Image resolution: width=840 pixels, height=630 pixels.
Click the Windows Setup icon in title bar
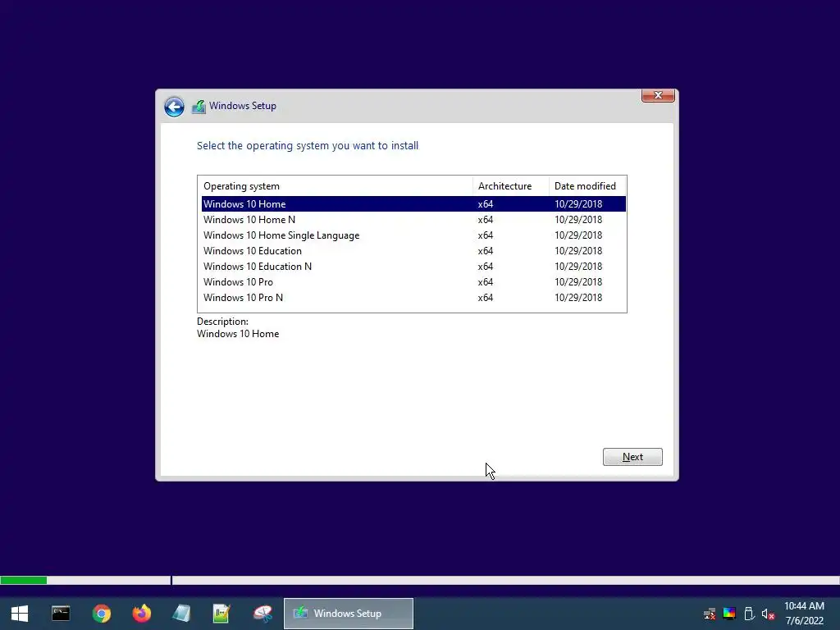point(199,106)
